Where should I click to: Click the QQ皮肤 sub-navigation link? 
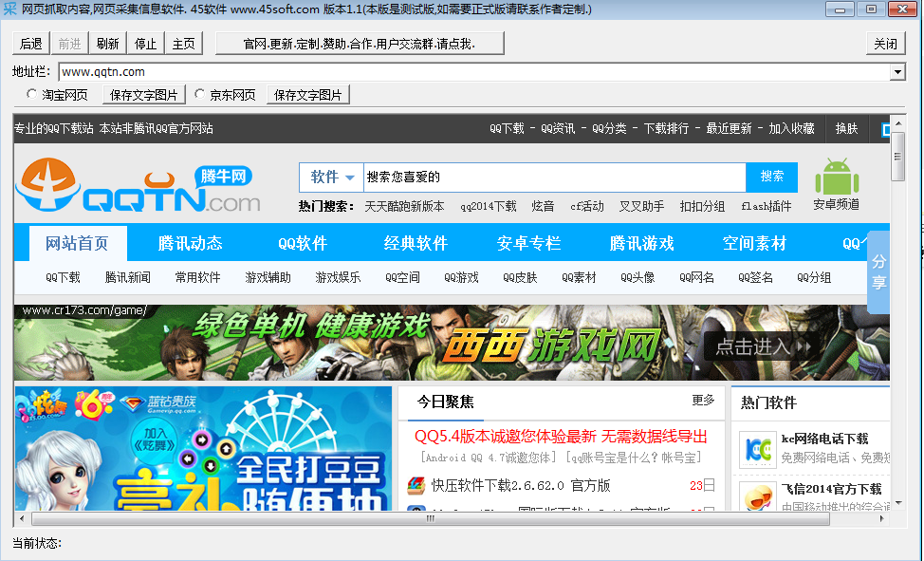(x=520, y=277)
